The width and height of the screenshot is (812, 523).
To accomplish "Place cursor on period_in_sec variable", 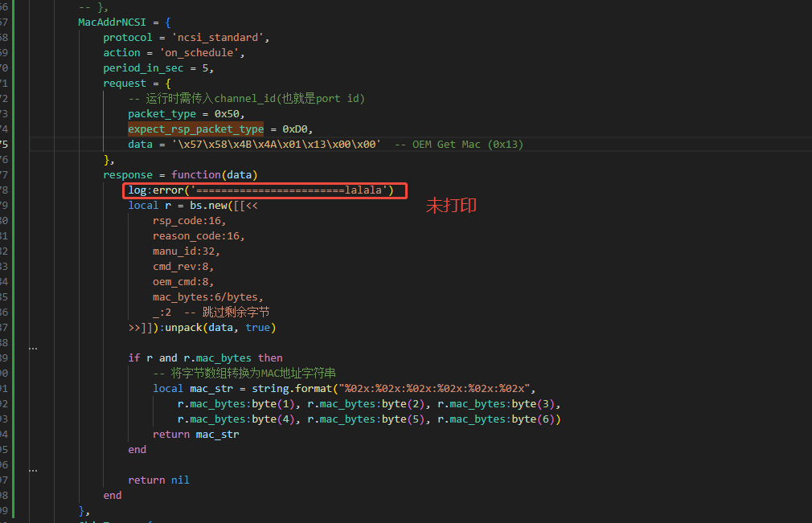I will tap(143, 68).
